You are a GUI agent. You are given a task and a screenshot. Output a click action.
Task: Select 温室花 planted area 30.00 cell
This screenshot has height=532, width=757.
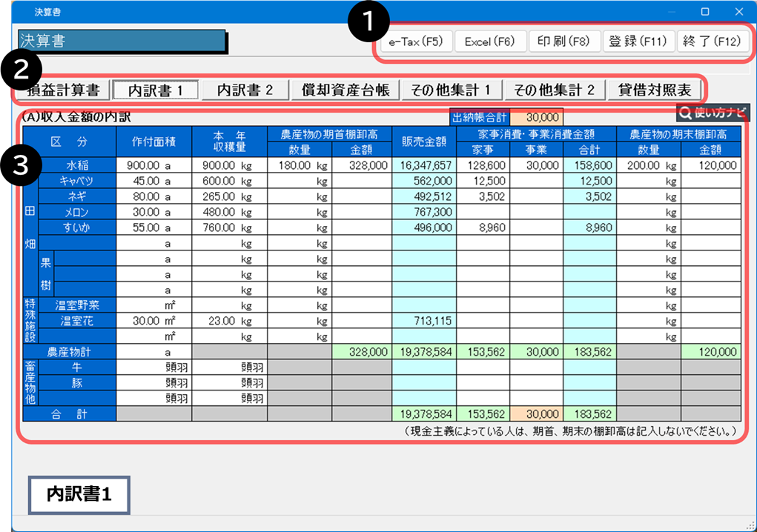click(x=153, y=321)
